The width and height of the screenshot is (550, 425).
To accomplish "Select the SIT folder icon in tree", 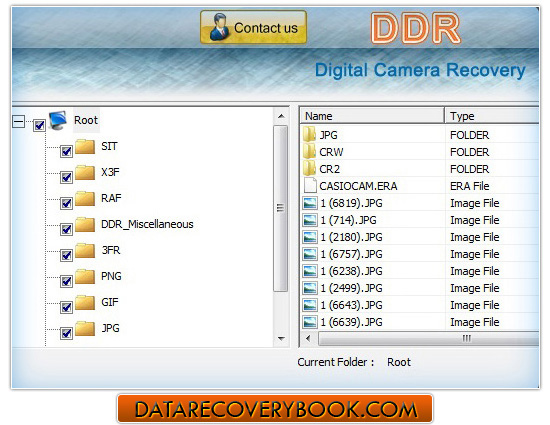I will tap(85, 147).
